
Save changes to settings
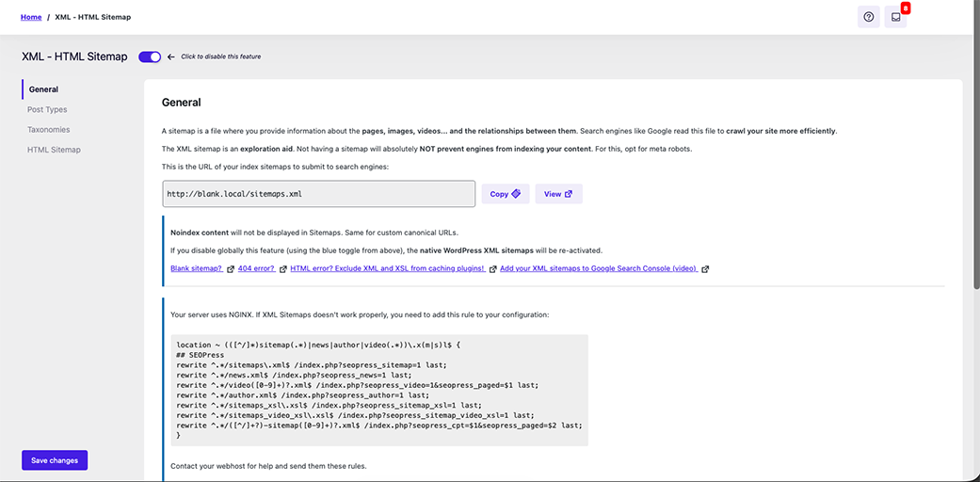pos(55,460)
